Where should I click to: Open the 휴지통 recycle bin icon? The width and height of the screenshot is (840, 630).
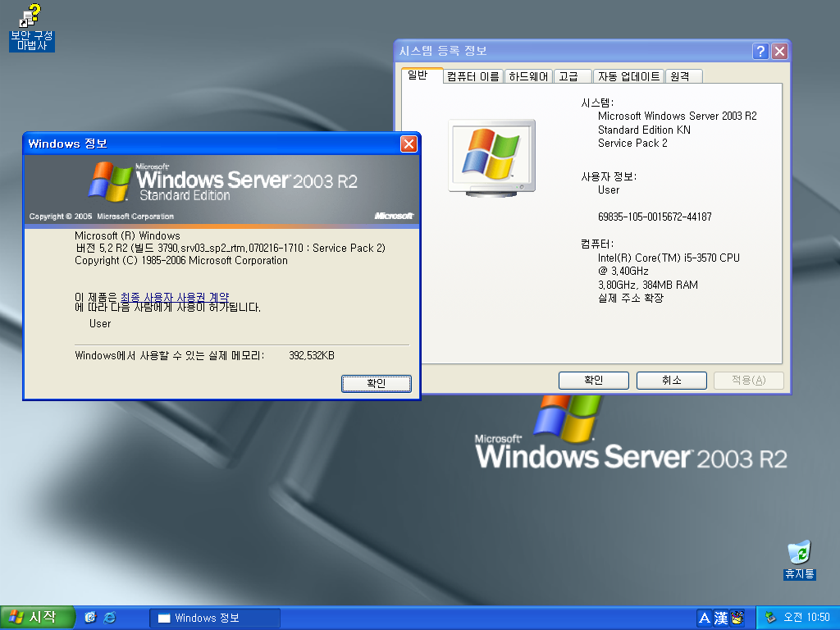pyautogui.click(x=799, y=559)
